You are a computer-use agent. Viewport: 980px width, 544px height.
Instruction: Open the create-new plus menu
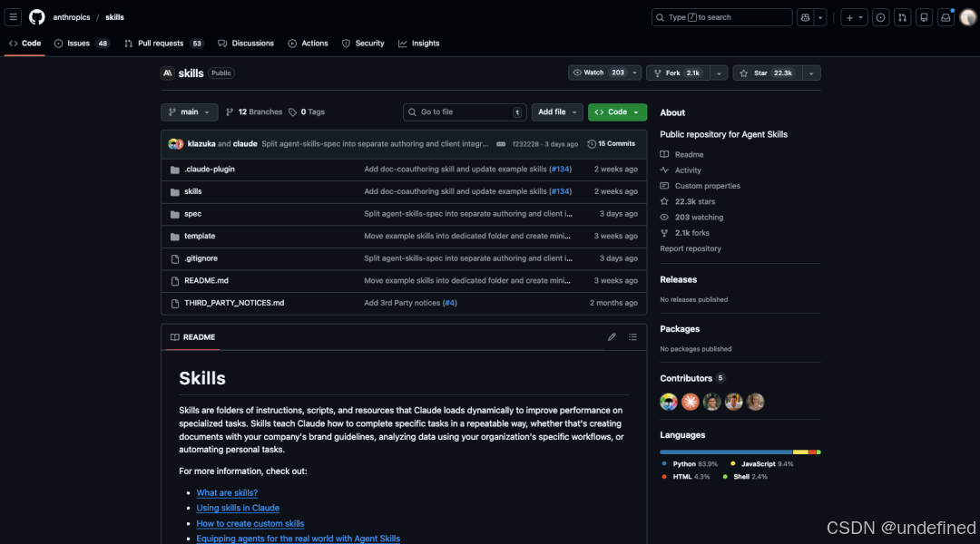854,17
